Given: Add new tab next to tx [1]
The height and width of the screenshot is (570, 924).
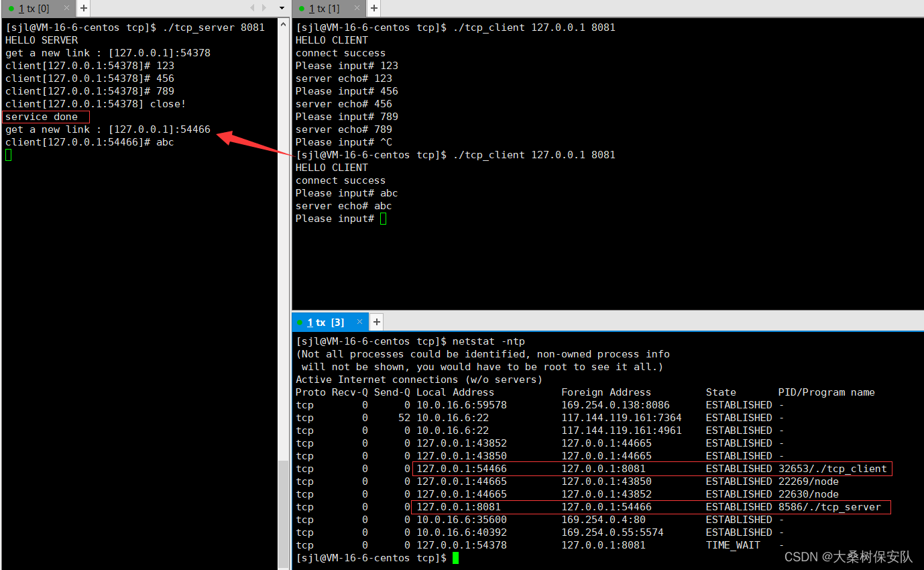Looking at the screenshot, I should pos(374,8).
